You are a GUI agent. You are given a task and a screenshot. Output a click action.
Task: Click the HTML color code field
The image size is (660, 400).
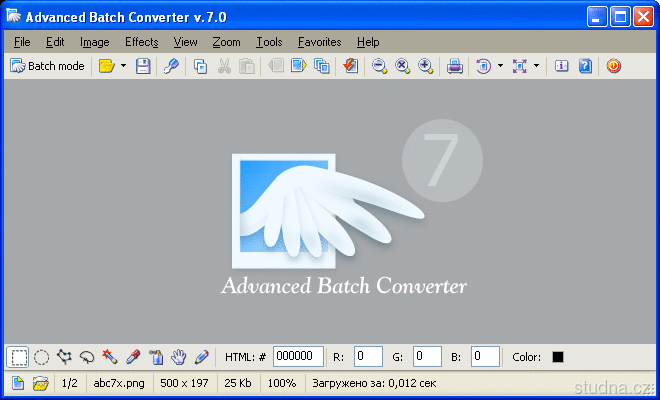click(x=298, y=357)
